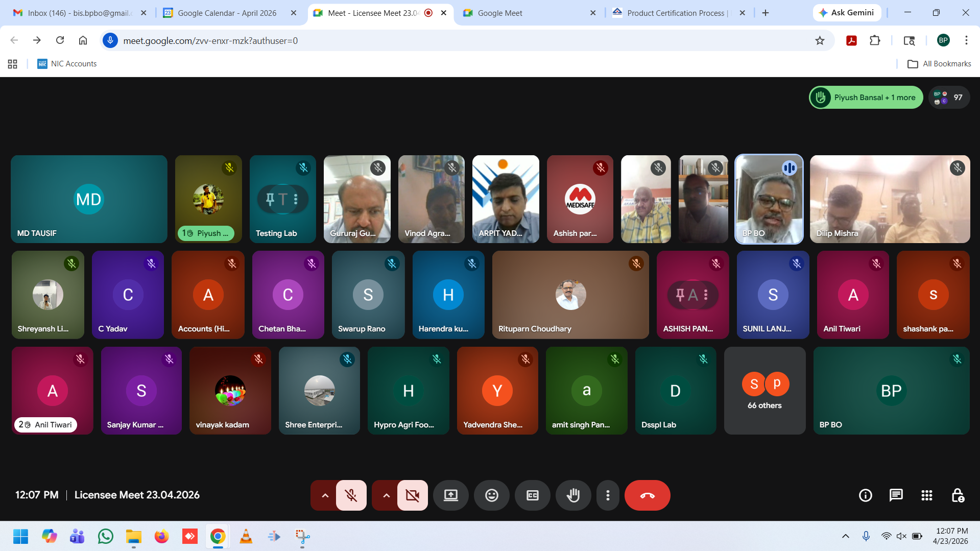Raise hand using the hand button
Viewport: 980px width, 551px height.
pyautogui.click(x=573, y=495)
